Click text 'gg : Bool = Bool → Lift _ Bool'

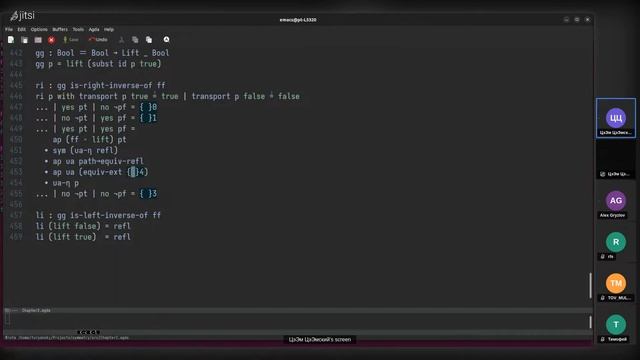coord(102,53)
